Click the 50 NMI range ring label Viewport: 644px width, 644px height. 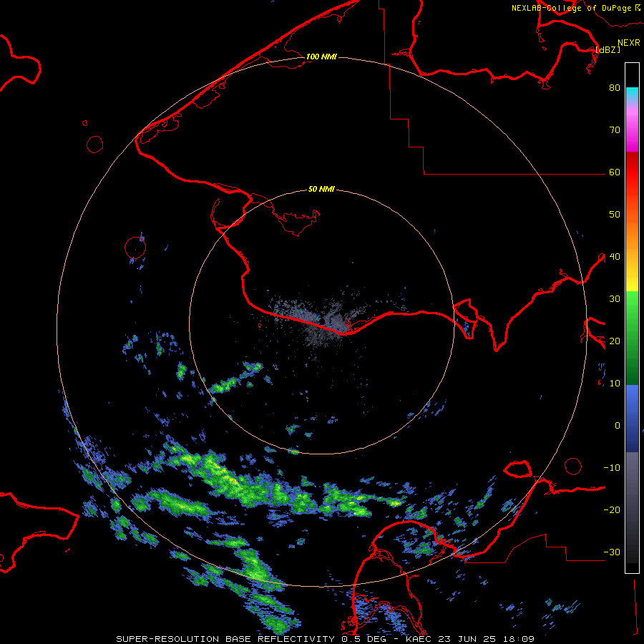coord(321,190)
